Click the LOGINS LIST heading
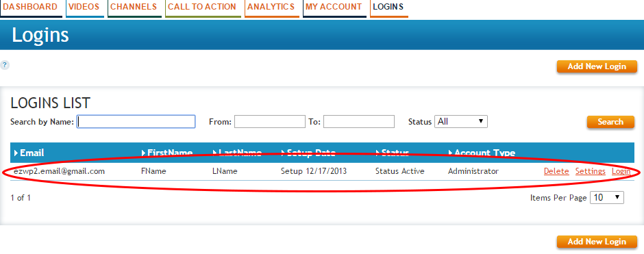The width and height of the screenshot is (644, 254). (51, 103)
